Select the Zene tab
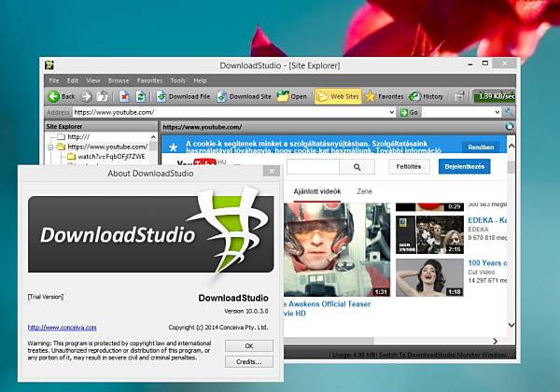The height and width of the screenshot is (392, 560). pyautogui.click(x=365, y=191)
